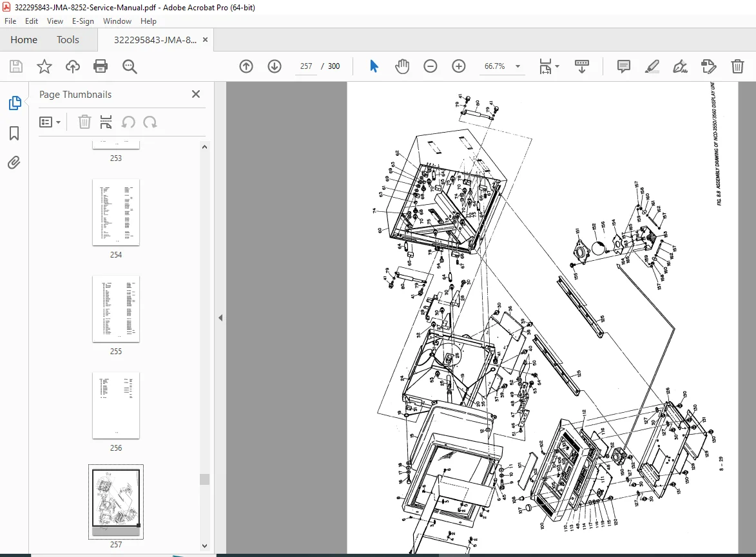Screen dimensions: 756x557
Task: Rotate page counterclockwise
Action: pos(128,122)
